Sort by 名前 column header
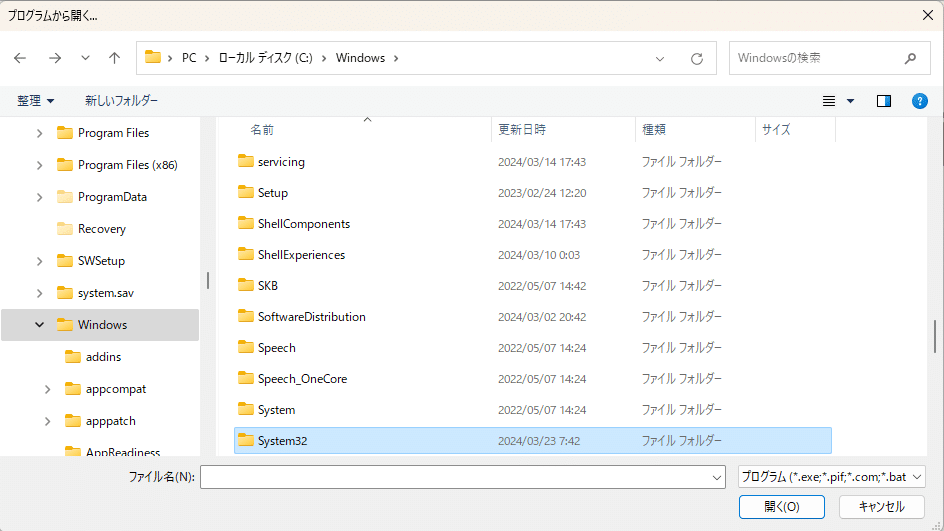The height and width of the screenshot is (531, 944). tap(262, 129)
